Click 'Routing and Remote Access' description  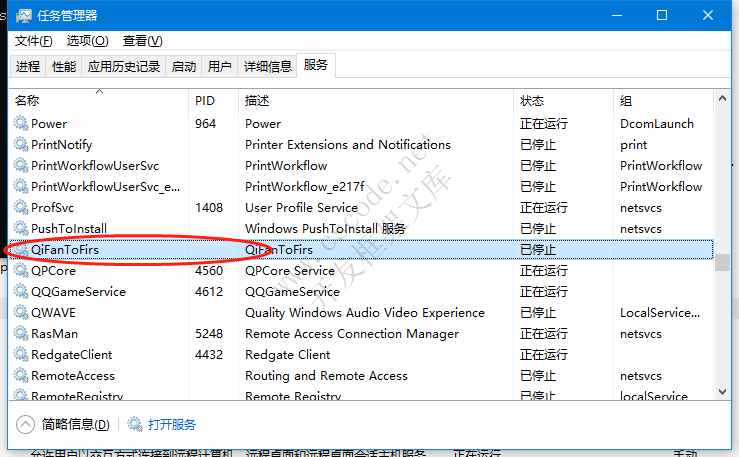pos(326,376)
